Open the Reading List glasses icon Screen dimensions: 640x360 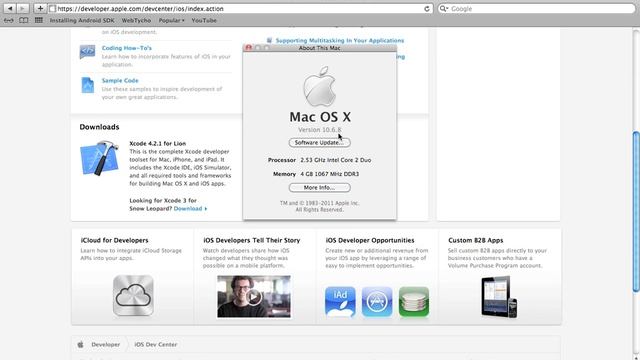click(9, 20)
